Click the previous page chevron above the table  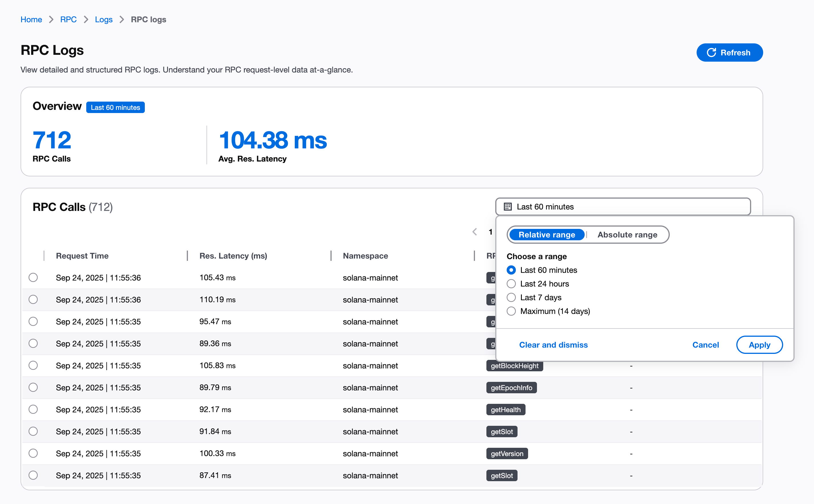point(475,232)
